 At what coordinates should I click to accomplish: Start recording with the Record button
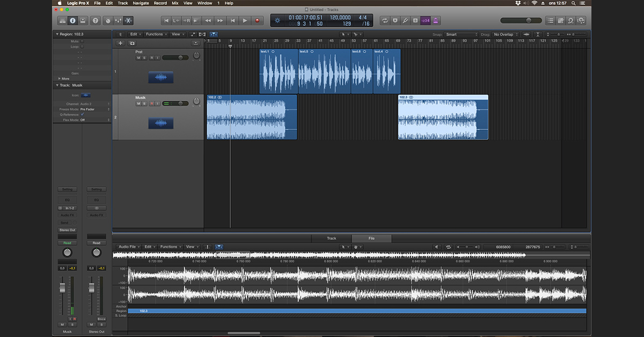pos(257,20)
